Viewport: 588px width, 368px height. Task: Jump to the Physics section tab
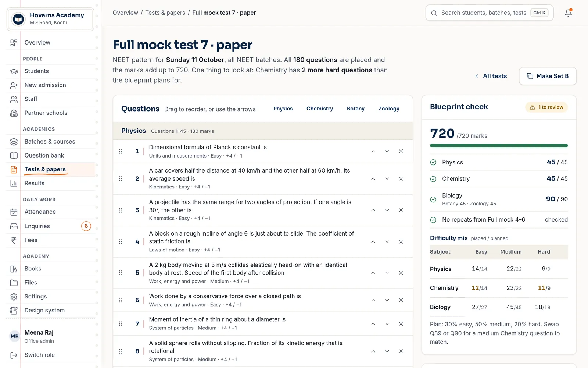(283, 109)
